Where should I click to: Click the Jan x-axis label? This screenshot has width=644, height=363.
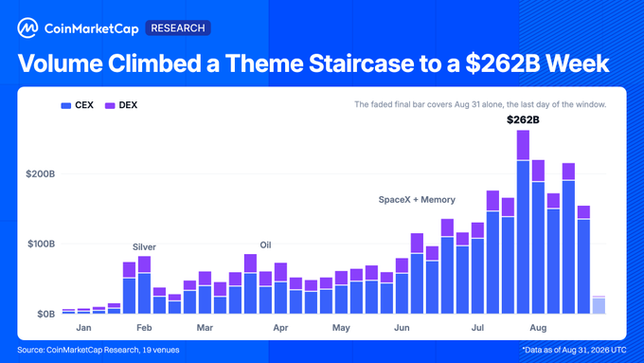coord(83,328)
